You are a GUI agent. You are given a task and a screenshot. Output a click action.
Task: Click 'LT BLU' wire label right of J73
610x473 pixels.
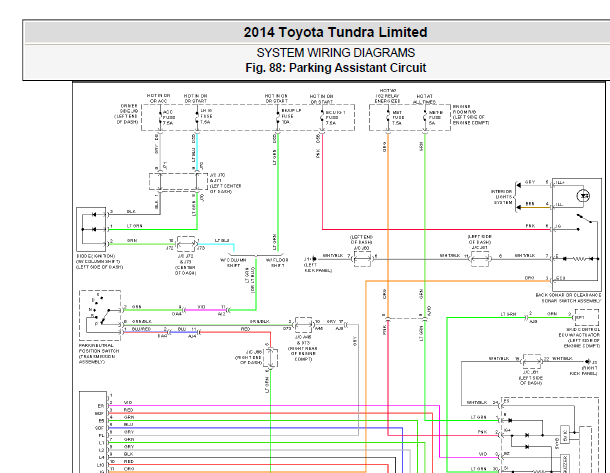pos(222,241)
